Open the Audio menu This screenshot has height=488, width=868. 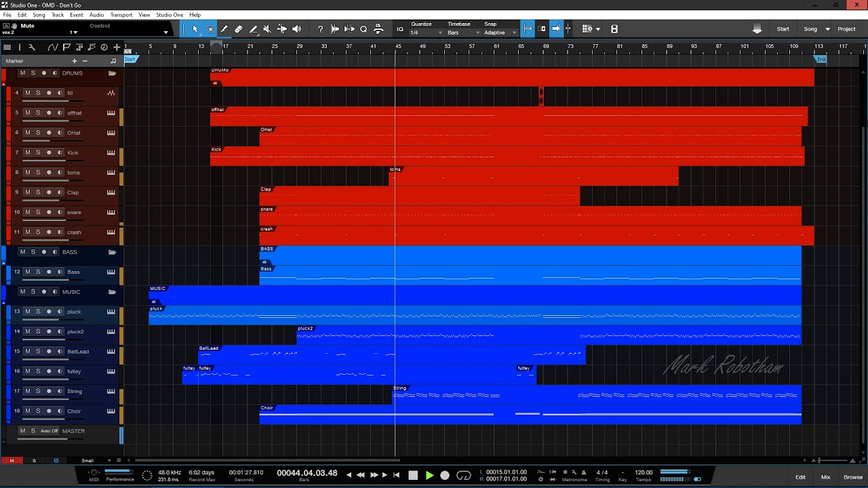coord(96,15)
